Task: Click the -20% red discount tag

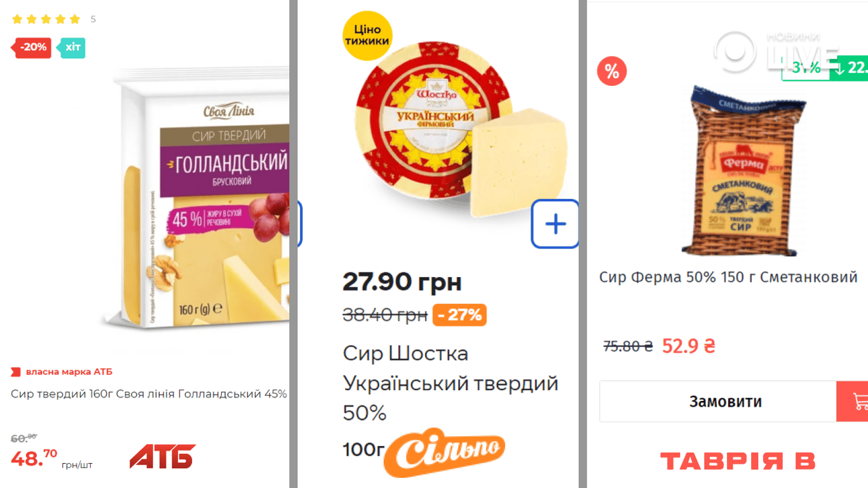Action: [32, 48]
